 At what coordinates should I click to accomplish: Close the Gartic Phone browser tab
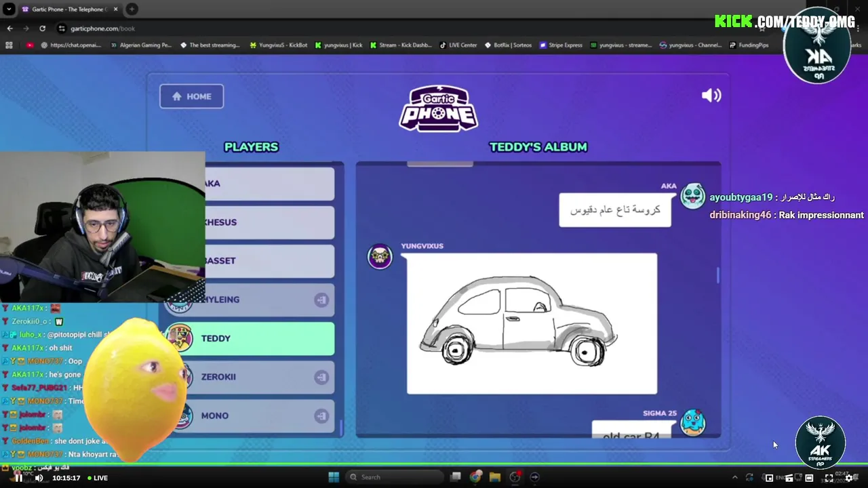click(x=115, y=9)
